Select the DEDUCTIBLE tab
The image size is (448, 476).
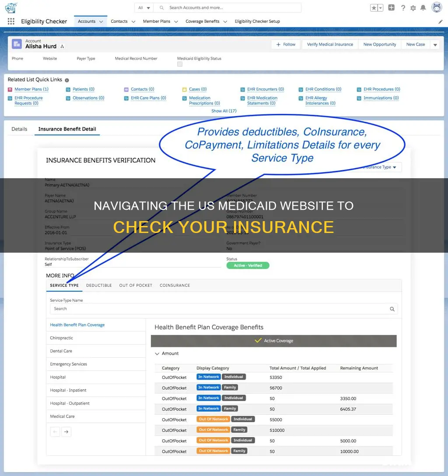(99, 286)
